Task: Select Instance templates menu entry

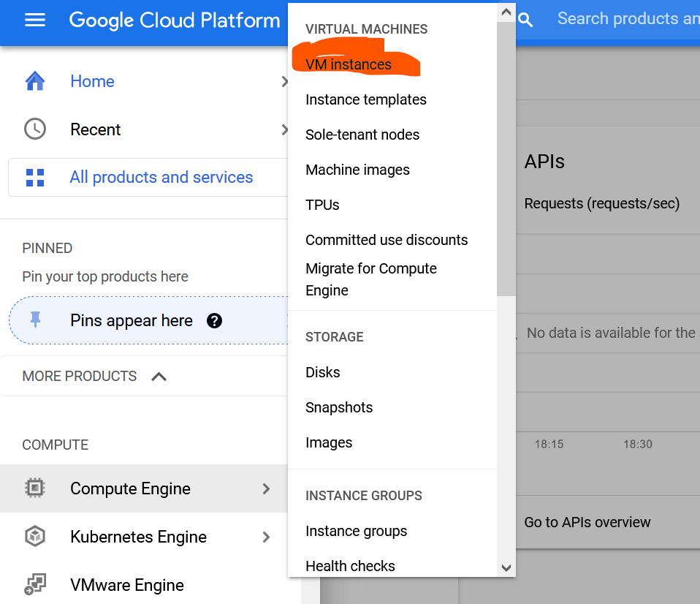Action: click(365, 99)
